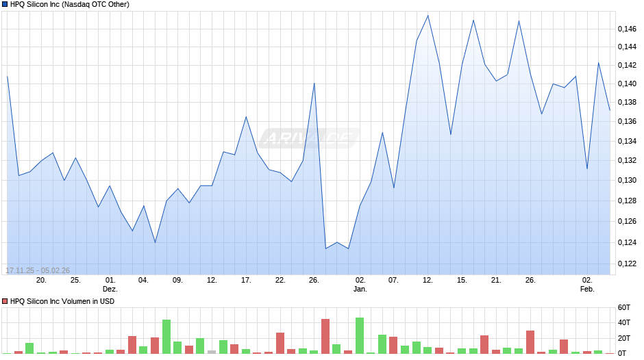Click the 'HPQ Silicon Inc Volumen in USD' label
Screen dimensions: 644x360
62,301
